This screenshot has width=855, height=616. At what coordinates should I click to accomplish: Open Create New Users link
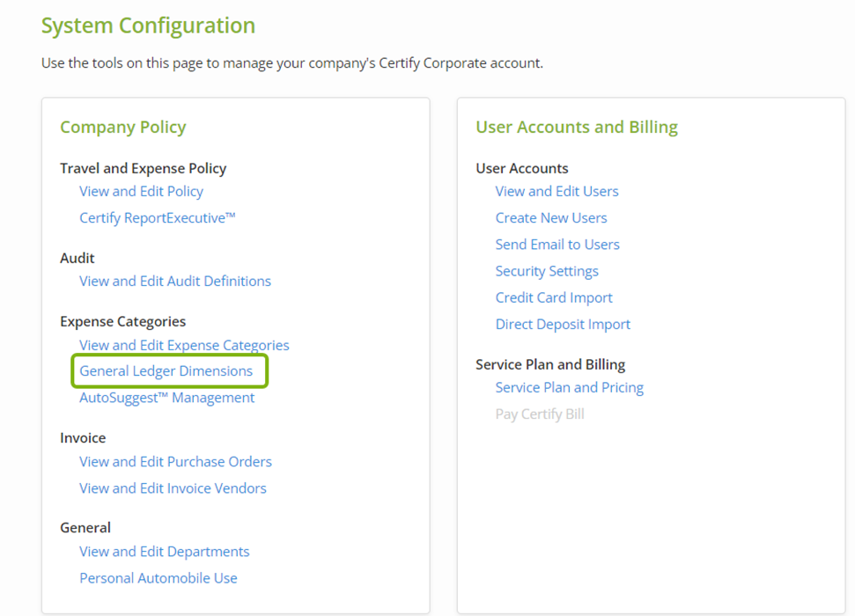coord(551,218)
